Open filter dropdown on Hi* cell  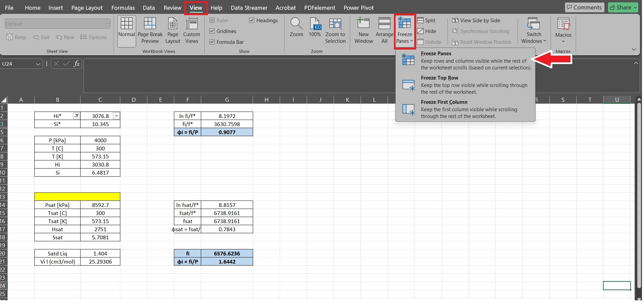coord(77,116)
